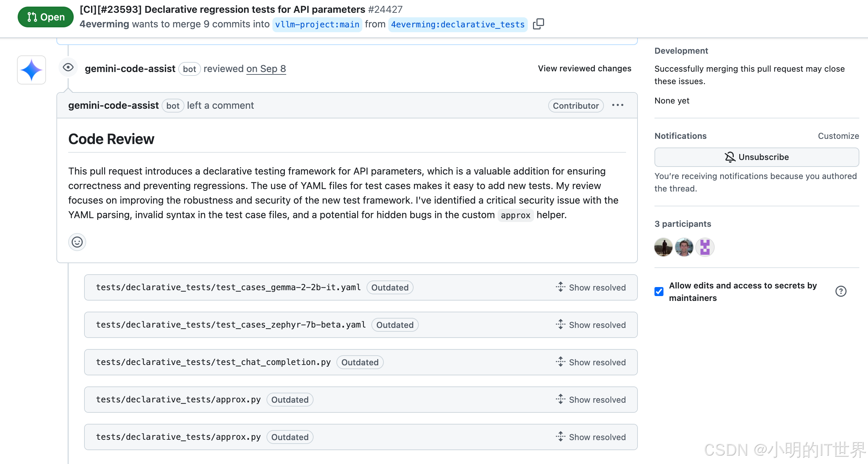View reviewed changes
Image resolution: width=868 pixels, height=464 pixels.
tap(585, 69)
